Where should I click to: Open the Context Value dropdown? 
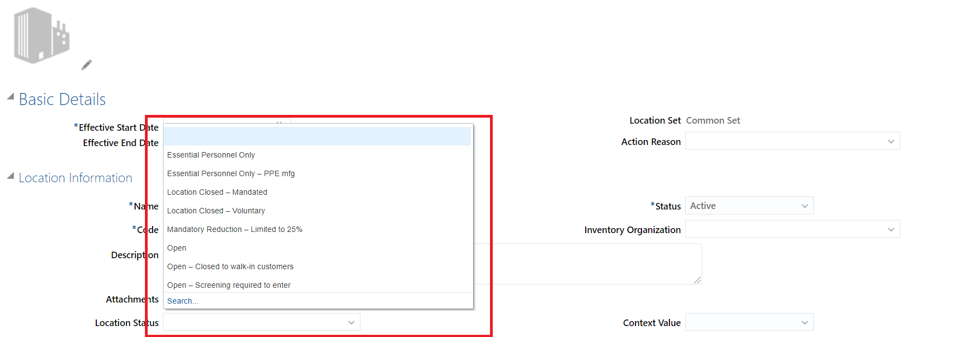(804, 323)
